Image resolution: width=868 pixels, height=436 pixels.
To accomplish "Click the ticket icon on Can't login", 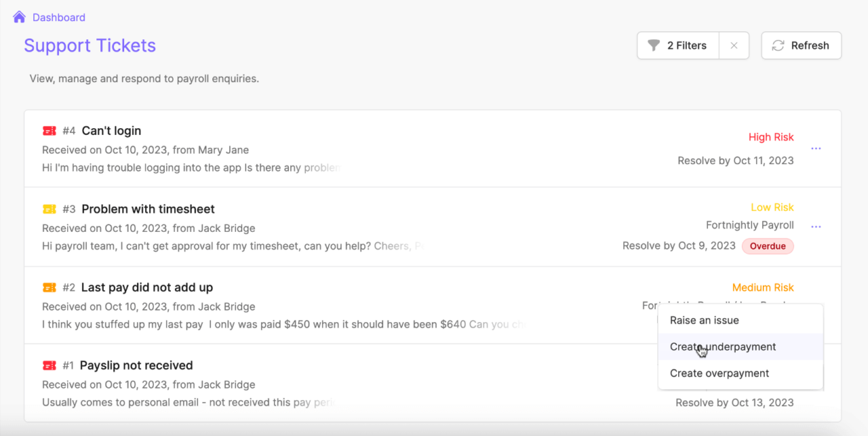I will pyautogui.click(x=50, y=130).
